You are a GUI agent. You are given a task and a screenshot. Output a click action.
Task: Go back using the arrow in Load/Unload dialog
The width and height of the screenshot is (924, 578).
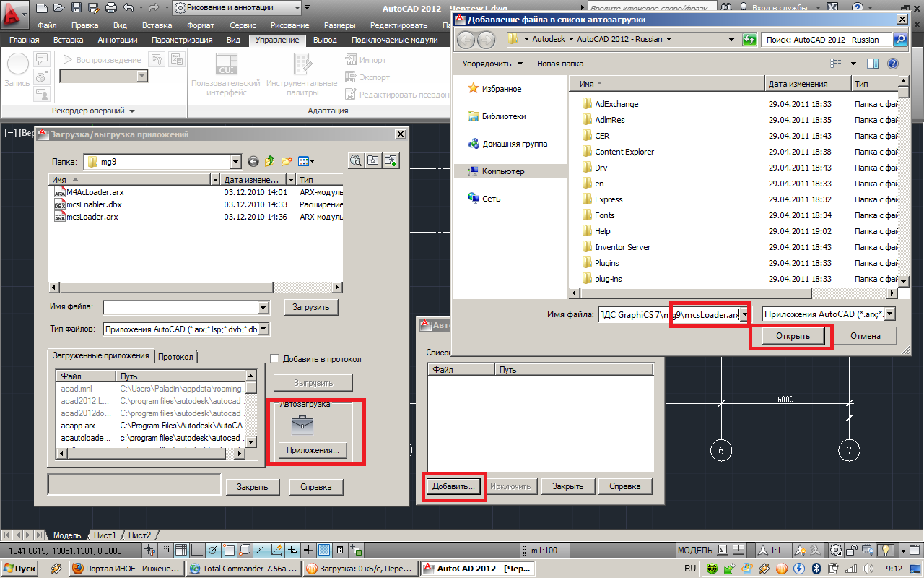253,162
